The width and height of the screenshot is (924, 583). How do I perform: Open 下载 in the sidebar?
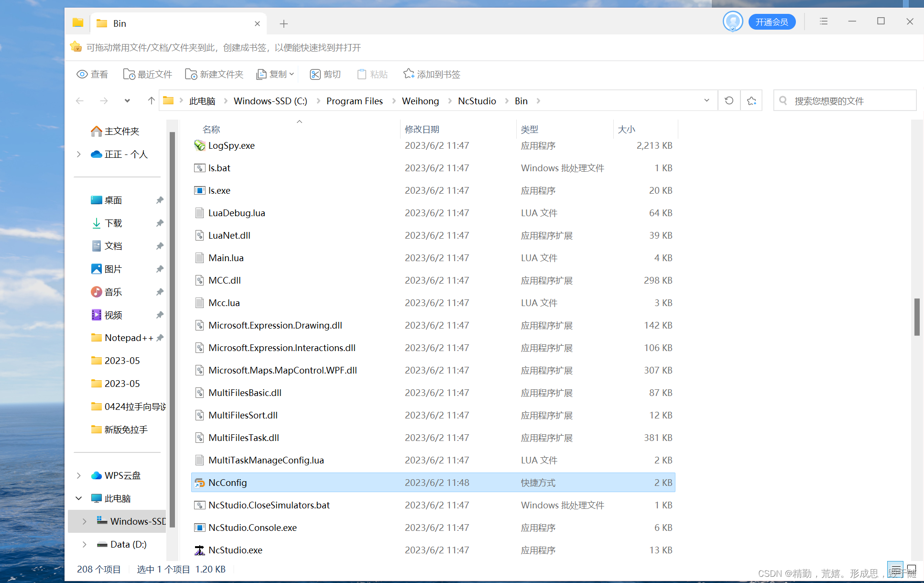[107, 223]
